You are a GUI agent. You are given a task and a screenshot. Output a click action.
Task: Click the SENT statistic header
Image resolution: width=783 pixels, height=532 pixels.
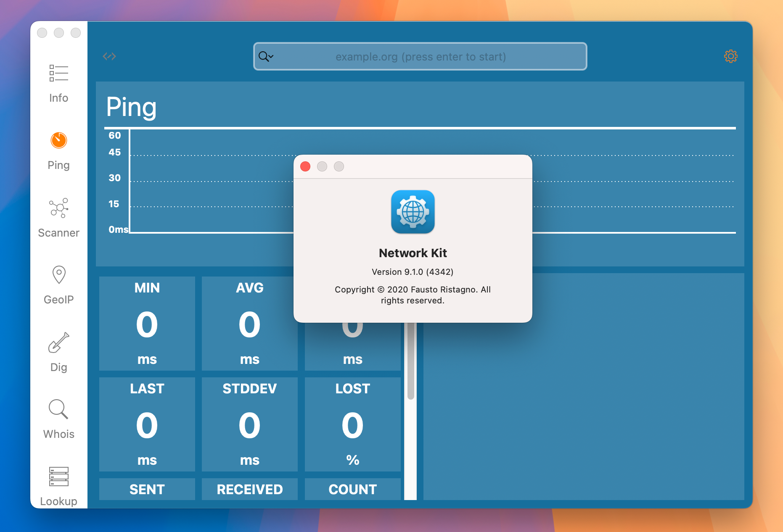[x=147, y=489]
